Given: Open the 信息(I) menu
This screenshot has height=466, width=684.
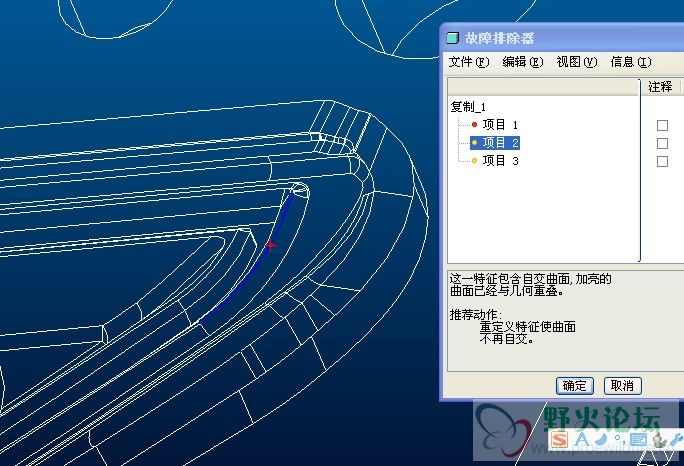Looking at the screenshot, I should coord(631,62).
